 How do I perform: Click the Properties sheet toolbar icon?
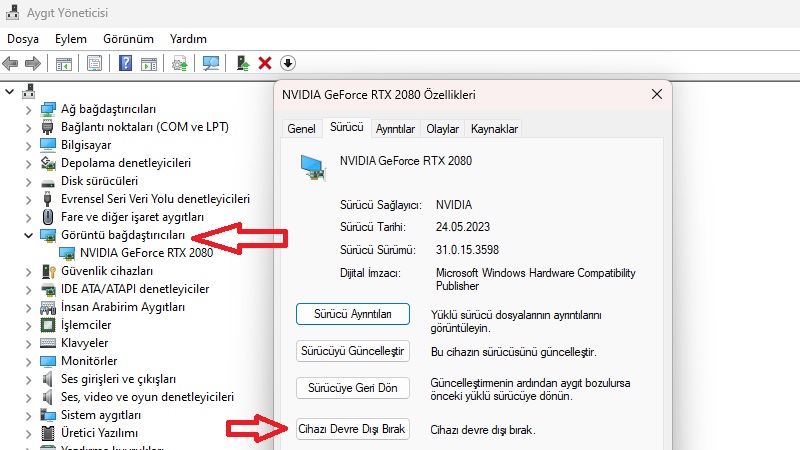tap(94, 63)
